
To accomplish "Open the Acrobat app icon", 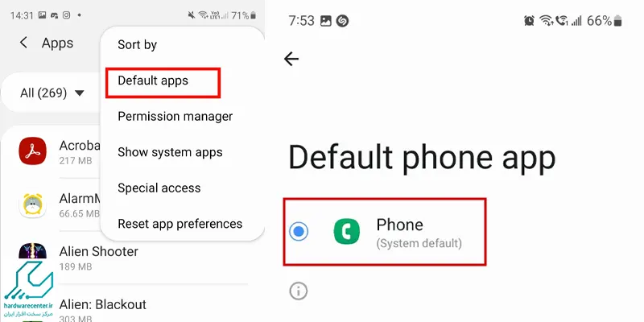I will pos(32,151).
